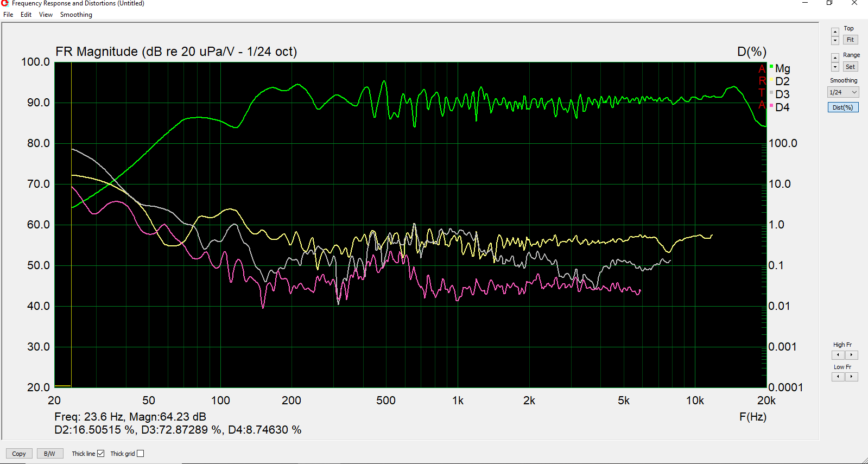Open the Edit menu
The image size is (868, 464).
pos(26,15)
